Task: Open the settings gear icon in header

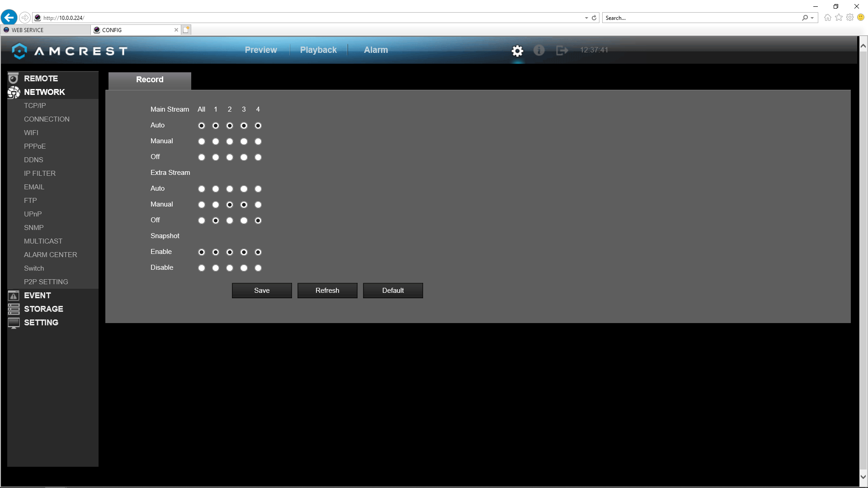Action: click(x=517, y=51)
